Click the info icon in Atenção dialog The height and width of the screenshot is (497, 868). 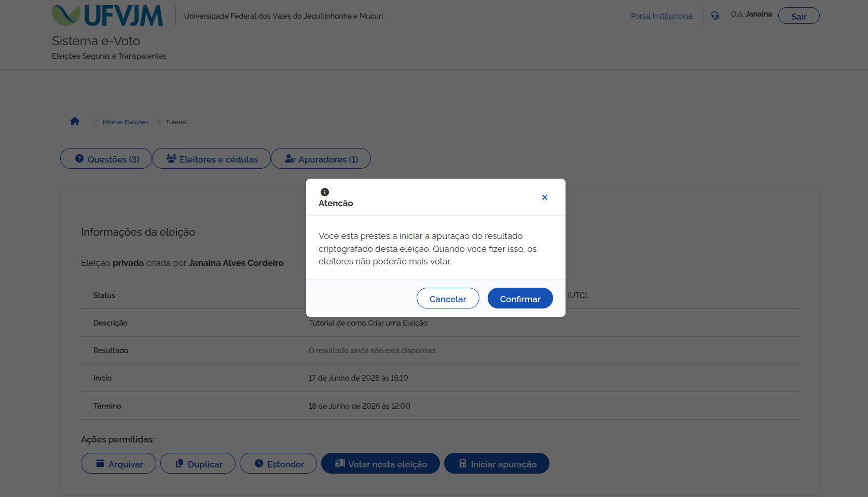(x=325, y=192)
